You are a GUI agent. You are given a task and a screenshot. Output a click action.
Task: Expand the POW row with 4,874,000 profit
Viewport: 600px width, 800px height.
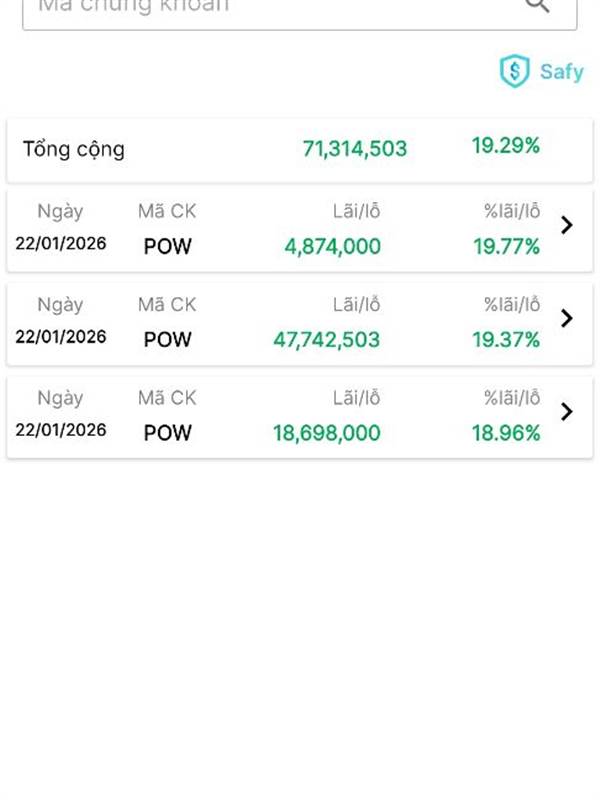click(567, 225)
